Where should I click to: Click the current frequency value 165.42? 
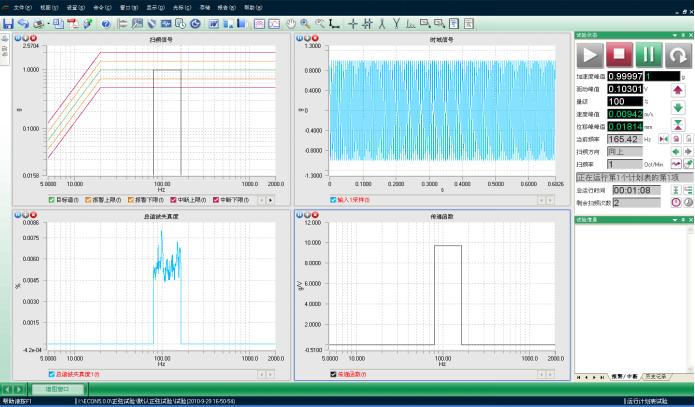625,139
